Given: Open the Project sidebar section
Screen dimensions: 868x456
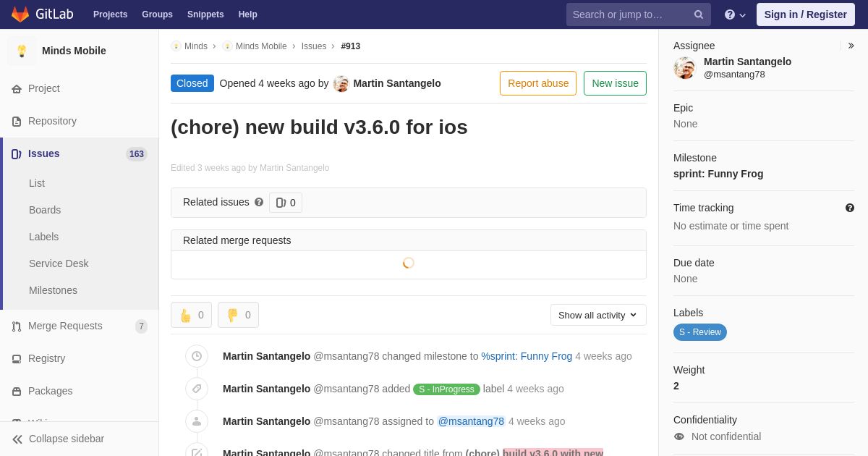Looking at the screenshot, I should tap(44, 88).
